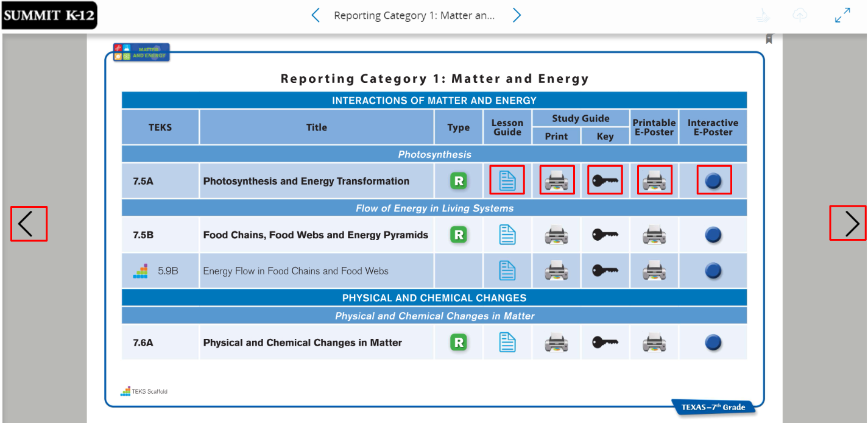
Task: Go to next page using right side arrow
Action: coord(848,223)
